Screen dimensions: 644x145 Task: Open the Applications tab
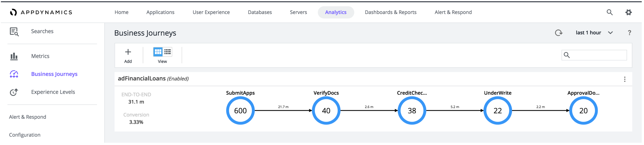[x=161, y=12]
